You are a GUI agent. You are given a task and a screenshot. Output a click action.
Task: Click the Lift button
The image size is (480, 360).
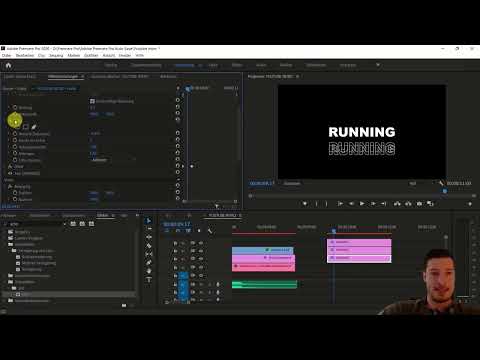click(x=397, y=204)
